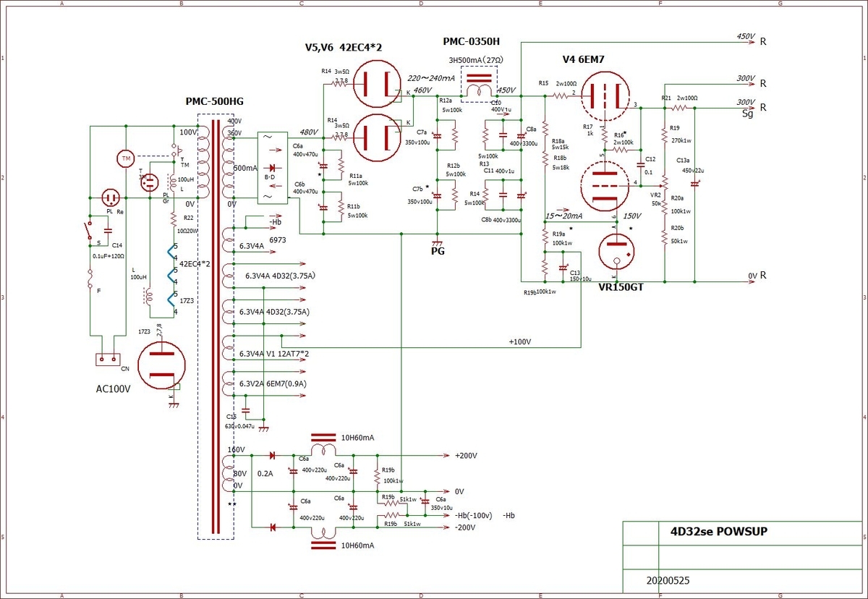The height and width of the screenshot is (599, 868).
Task: Select the "630v0.047u" capacitor value
Action: tap(240, 426)
